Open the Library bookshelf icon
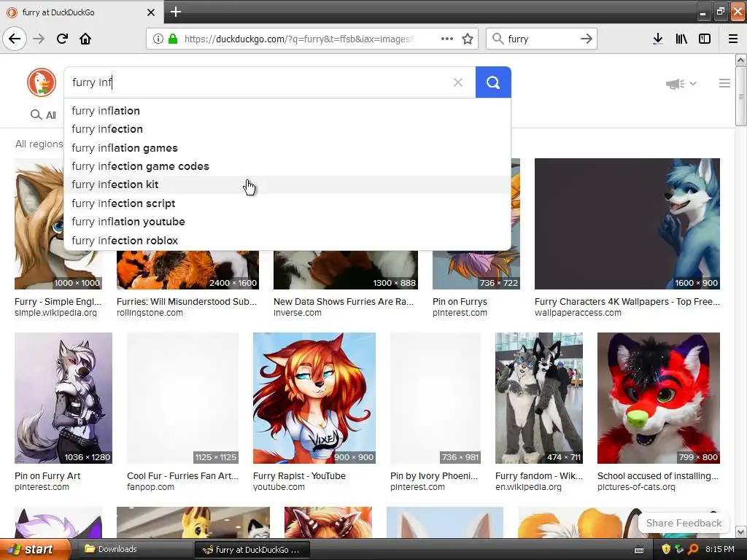Viewport: 747px width, 560px height. point(681,39)
